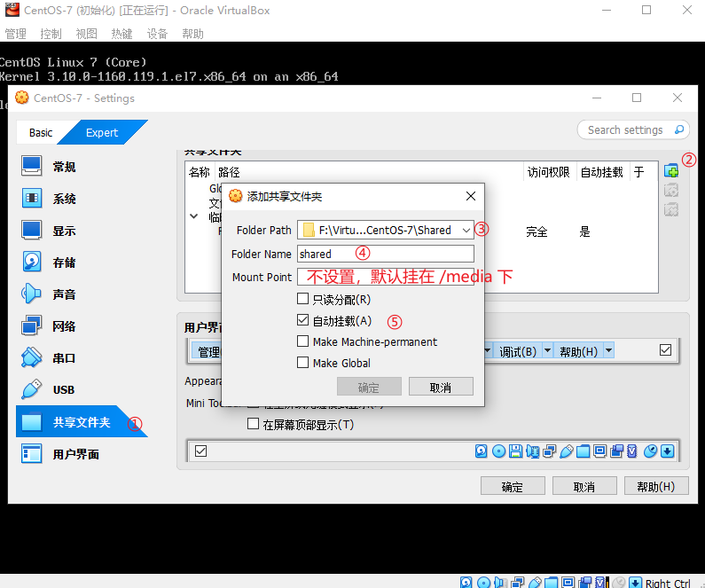Toggle the menu bar enable checkbox beside 帮助(H)

point(665,350)
